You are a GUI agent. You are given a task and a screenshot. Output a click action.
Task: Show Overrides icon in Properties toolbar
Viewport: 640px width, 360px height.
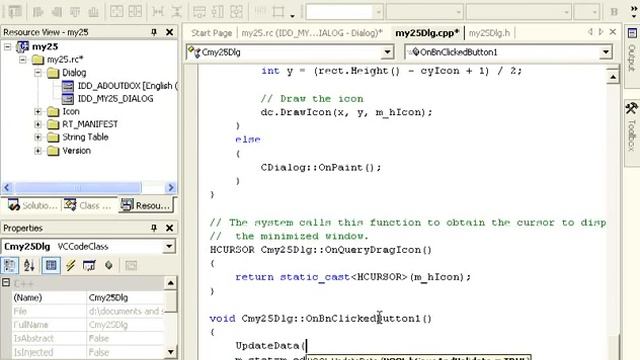[x=109, y=266]
